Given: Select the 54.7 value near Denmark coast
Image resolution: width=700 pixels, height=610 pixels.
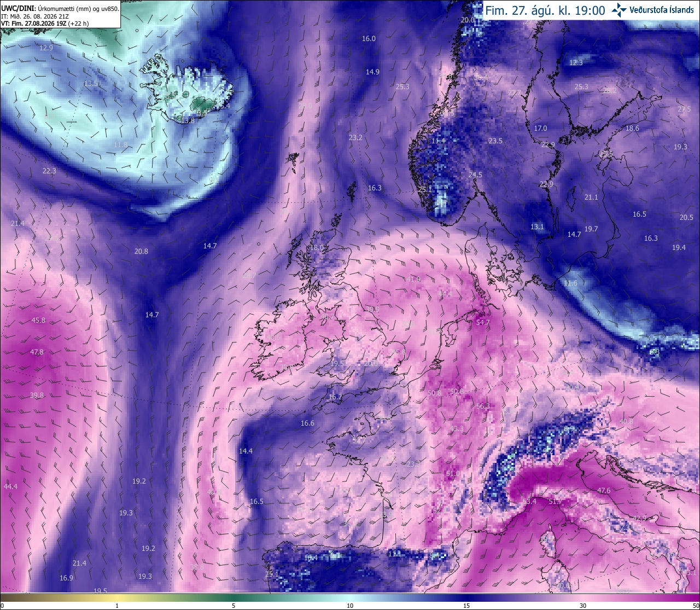Looking at the screenshot, I should pos(483,323).
